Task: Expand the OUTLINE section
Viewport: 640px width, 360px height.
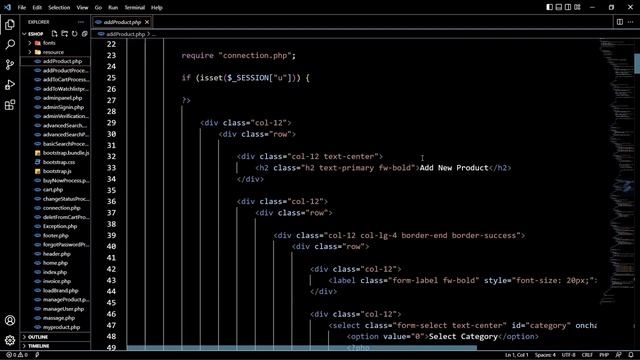Action: [x=56, y=337]
